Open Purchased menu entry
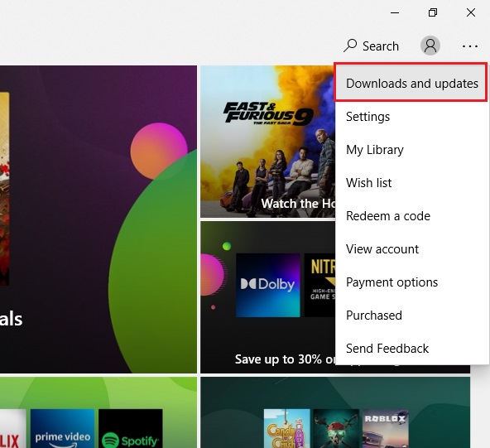This screenshot has height=448, width=490. [x=411, y=316]
